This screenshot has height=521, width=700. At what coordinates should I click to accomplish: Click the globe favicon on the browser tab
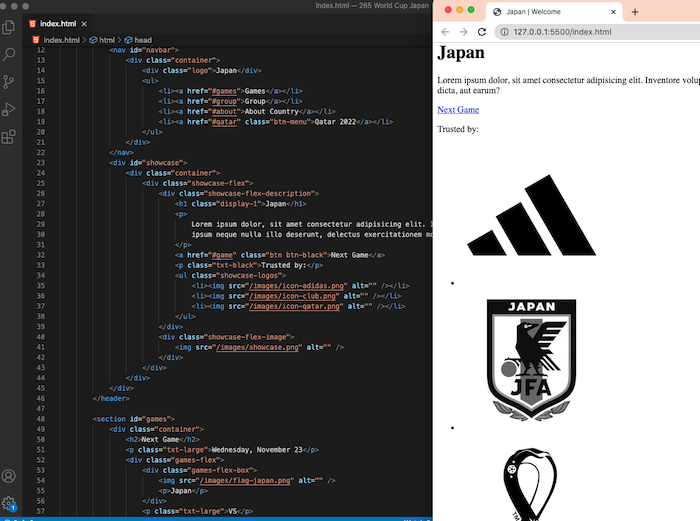click(497, 12)
